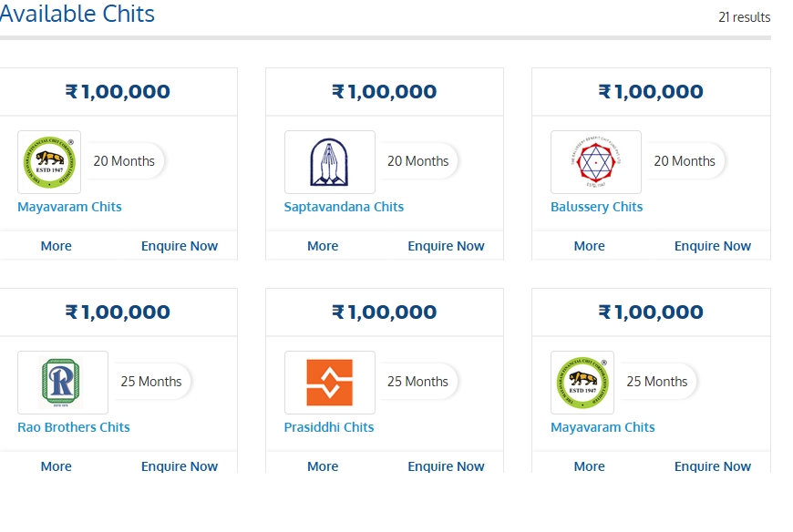Screen dimensions: 793x532
Task: Click Enquire Now under Rao Brothers Chits
Action: point(180,465)
